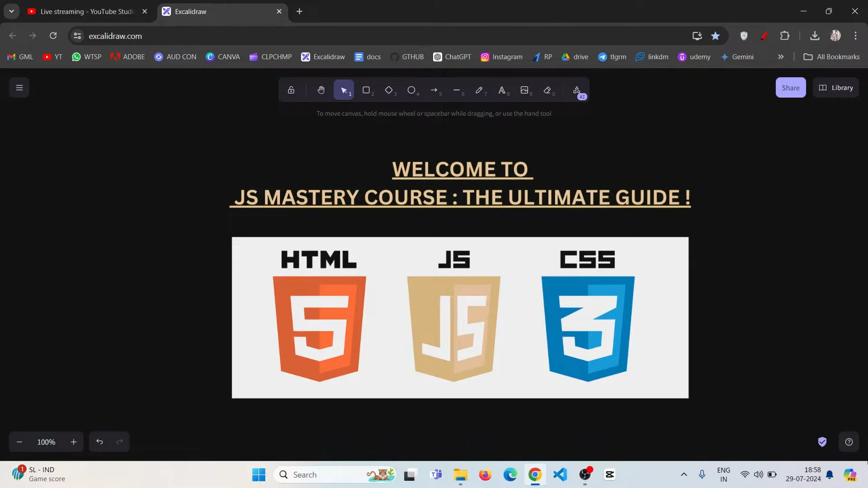868x488 pixels.
Task: Open the Library panel
Action: pyautogui.click(x=836, y=88)
